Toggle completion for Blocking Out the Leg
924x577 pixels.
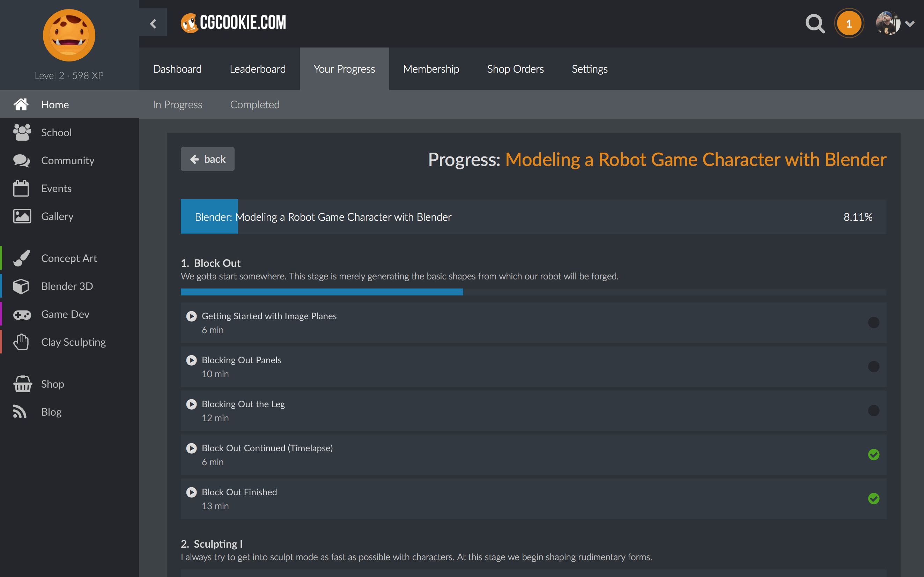tap(873, 411)
